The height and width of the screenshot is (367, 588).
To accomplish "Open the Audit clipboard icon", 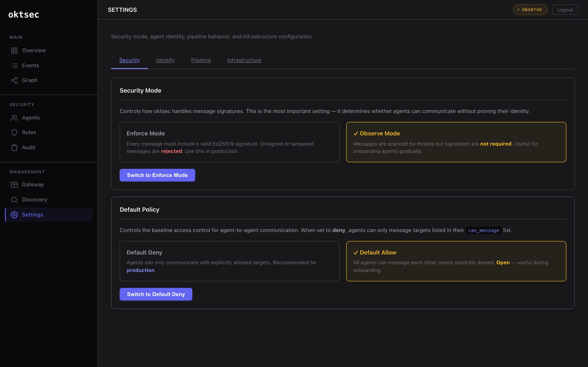I will coord(14,147).
